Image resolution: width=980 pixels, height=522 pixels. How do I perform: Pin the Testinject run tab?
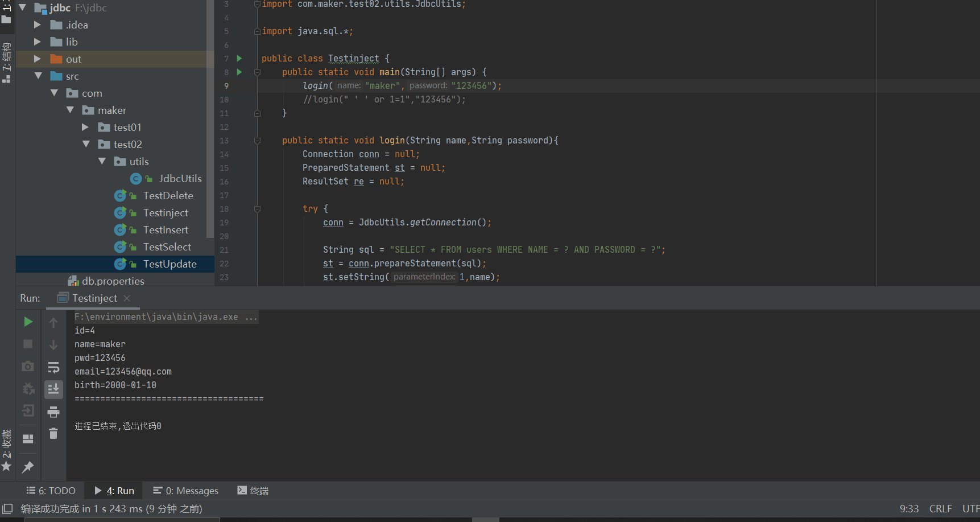click(28, 467)
